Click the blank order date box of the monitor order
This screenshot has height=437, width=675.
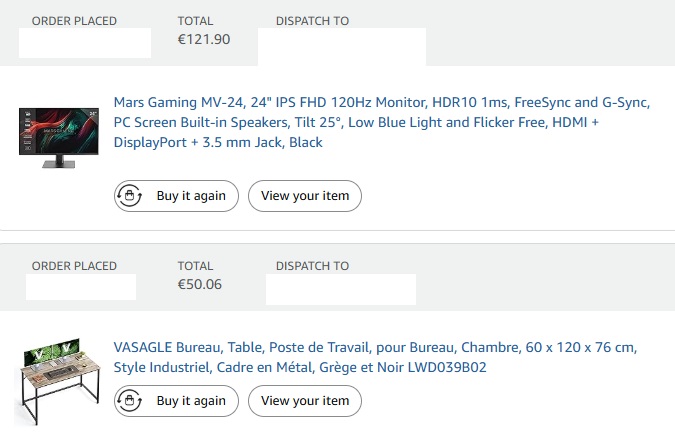[x=85, y=43]
